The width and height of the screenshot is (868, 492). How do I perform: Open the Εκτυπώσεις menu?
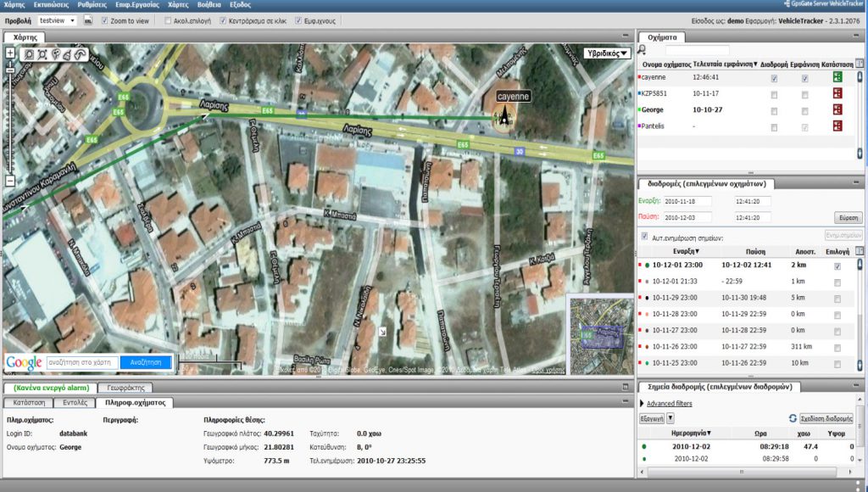(x=51, y=4)
